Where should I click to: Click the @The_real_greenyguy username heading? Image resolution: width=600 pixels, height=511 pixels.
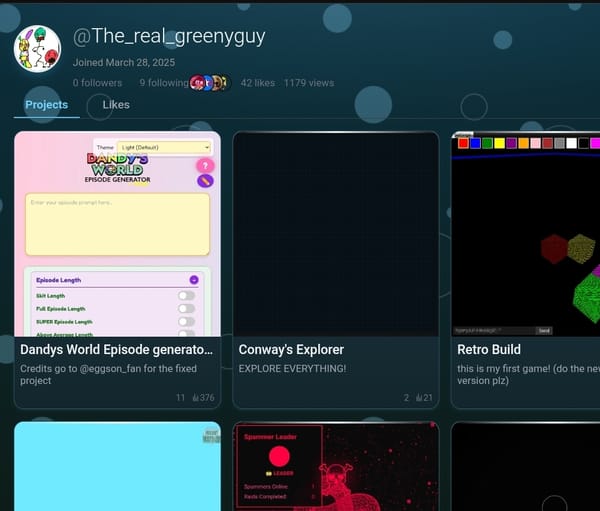pos(169,37)
